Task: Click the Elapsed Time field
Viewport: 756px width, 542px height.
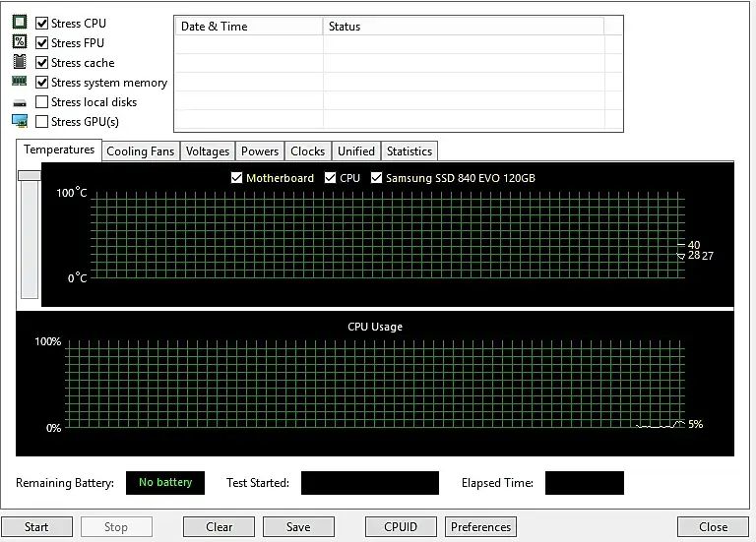Action: tap(585, 483)
